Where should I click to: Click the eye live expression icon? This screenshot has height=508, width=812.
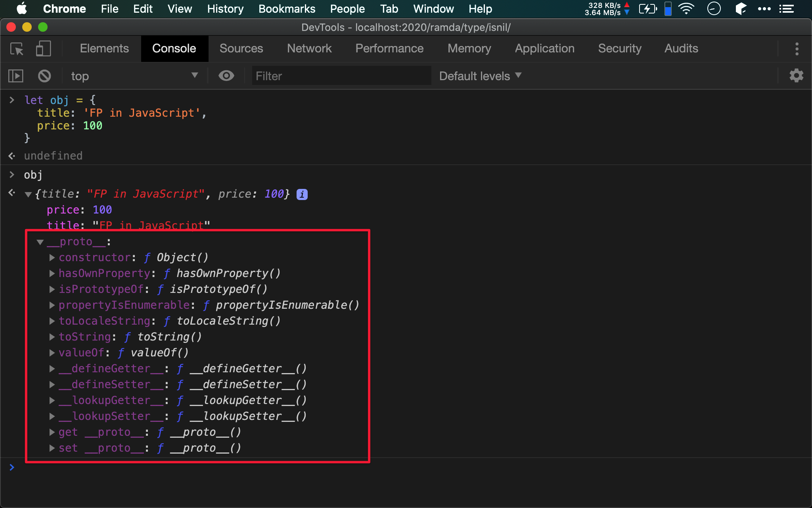click(226, 76)
